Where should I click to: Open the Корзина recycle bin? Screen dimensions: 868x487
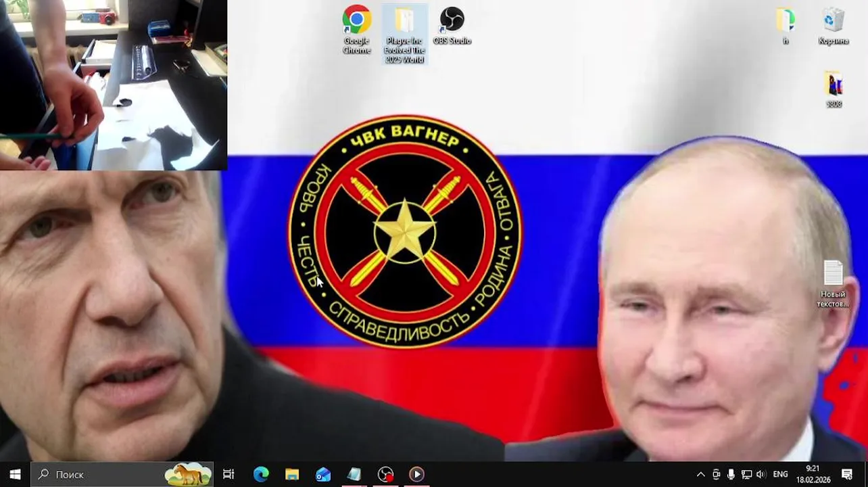pos(834,27)
